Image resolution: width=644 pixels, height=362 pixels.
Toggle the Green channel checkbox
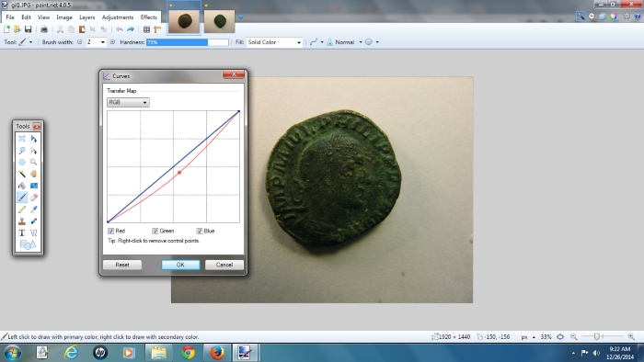[155, 231]
